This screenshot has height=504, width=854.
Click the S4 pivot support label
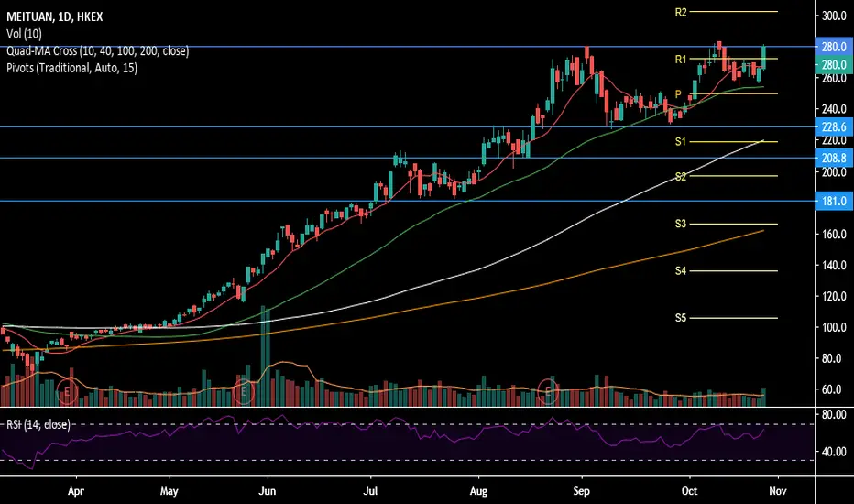click(681, 271)
